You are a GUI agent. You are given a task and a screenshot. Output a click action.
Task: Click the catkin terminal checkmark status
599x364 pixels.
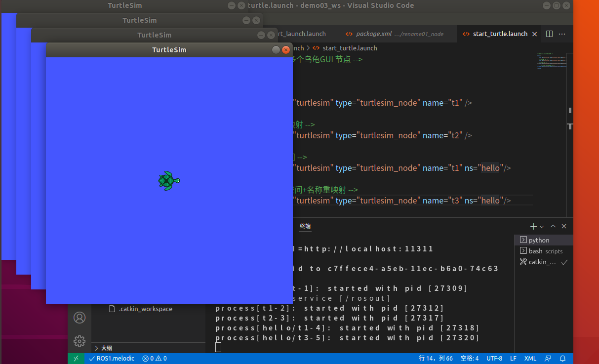[564, 262]
